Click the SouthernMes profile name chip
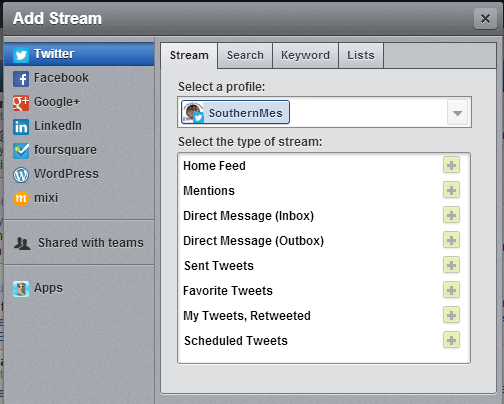 [235, 112]
